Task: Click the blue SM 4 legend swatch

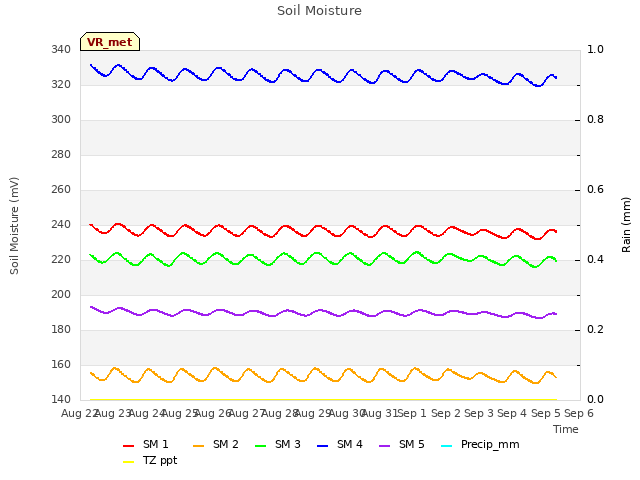Action: [323, 446]
